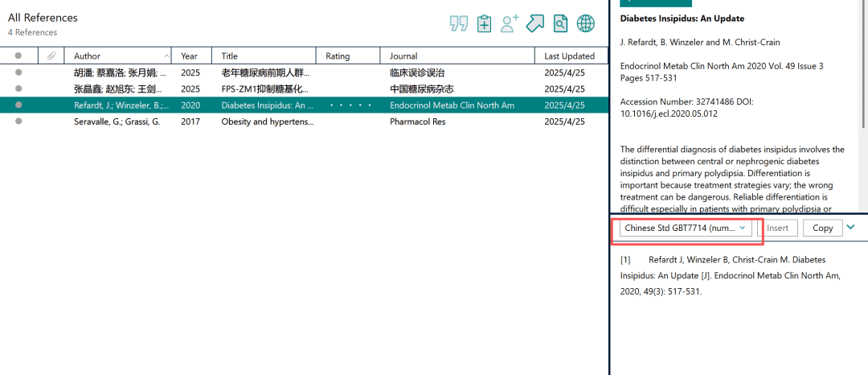868x375 pixels.
Task: Click the Obesity and hypertens... title cell
Action: tap(268, 122)
